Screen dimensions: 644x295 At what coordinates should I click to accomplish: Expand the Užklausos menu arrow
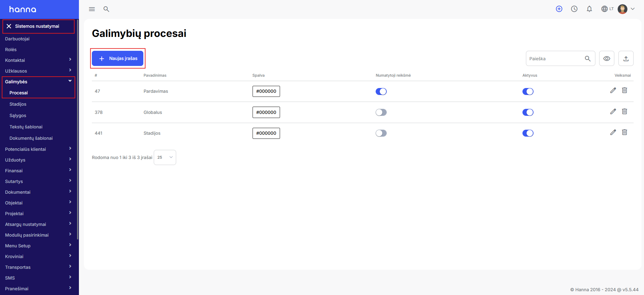[70, 70]
